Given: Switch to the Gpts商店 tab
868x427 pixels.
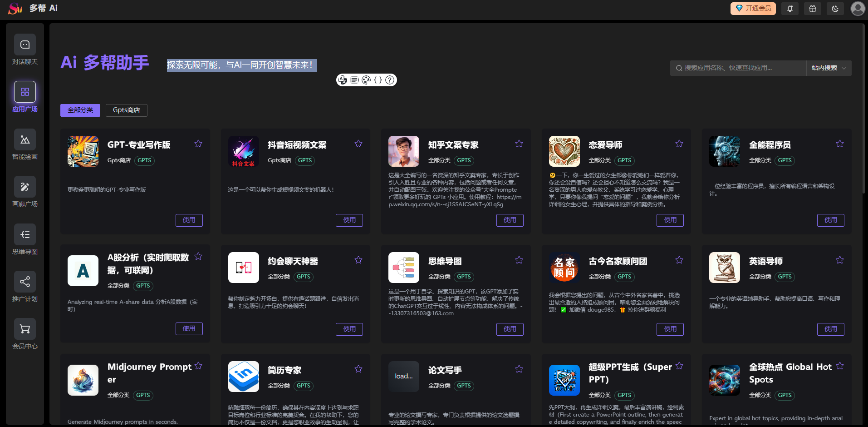Looking at the screenshot, I should [126, 110].
